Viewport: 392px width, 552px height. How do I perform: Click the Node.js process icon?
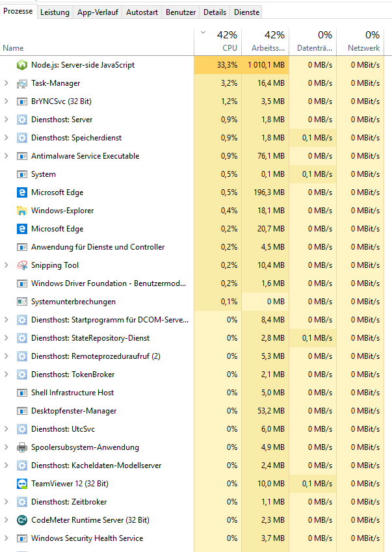click(x=22, y=65)
